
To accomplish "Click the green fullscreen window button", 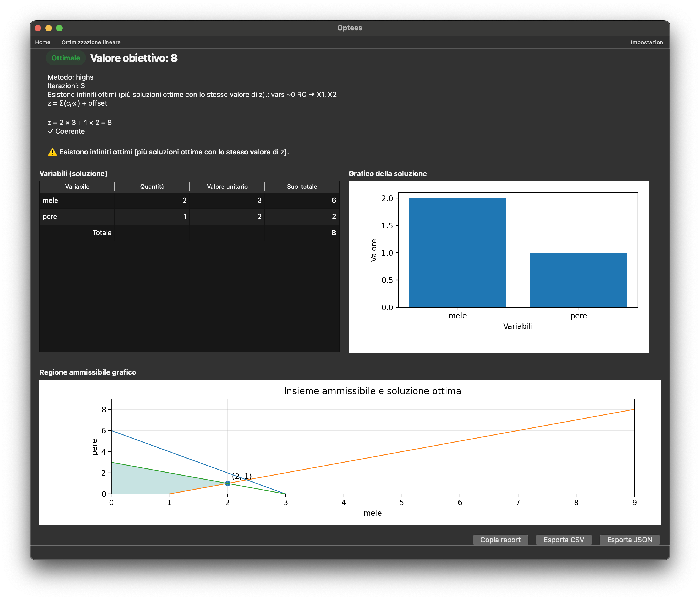I will 59,28.
